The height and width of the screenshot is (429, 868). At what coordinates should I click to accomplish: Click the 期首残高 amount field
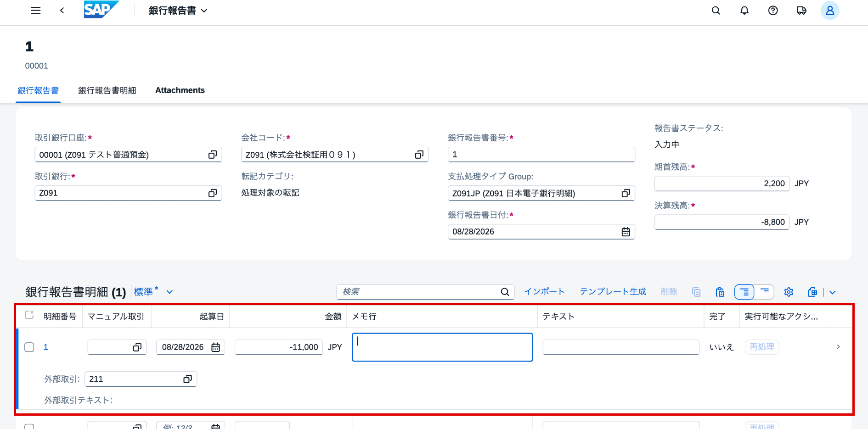[x=721, y=184]
